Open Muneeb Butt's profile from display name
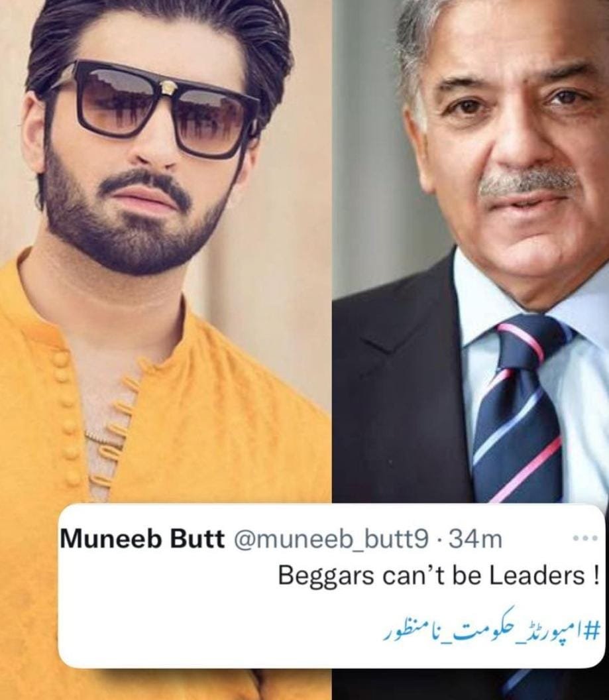 pyautogui.click(x=142, y=539)
